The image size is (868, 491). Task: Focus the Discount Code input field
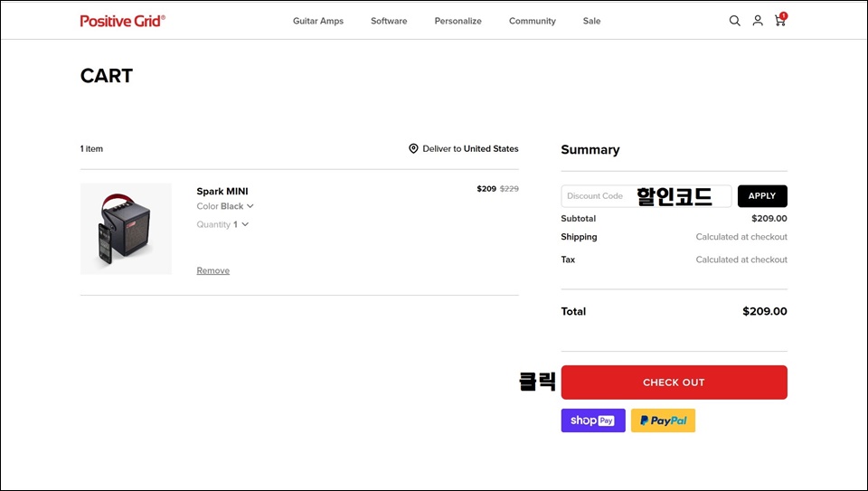click(646, 196)
